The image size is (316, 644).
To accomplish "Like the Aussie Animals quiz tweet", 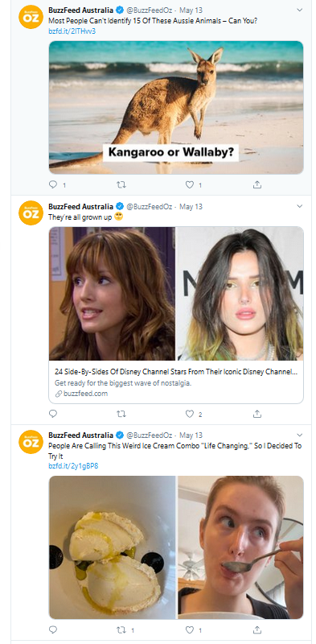I will [189, 185].
